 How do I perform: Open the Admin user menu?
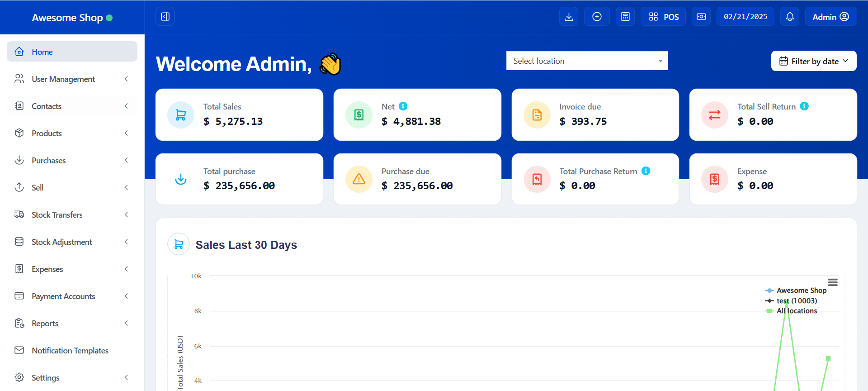pyautogui.click(x=831, y=17)
